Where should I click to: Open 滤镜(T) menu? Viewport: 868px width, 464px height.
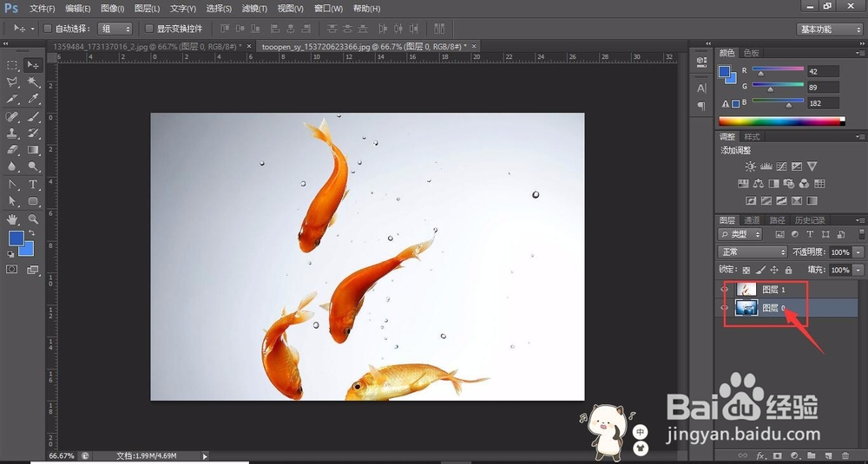(254, 9)
